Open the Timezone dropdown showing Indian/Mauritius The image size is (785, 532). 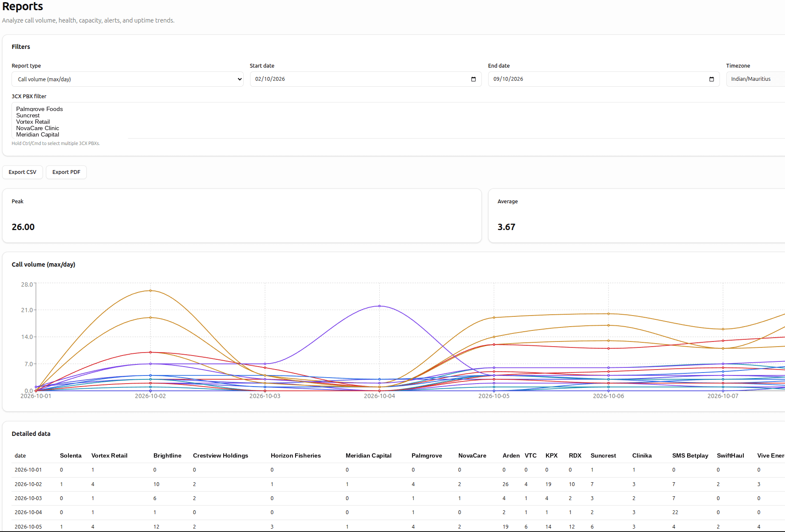(x=755, y=79)
